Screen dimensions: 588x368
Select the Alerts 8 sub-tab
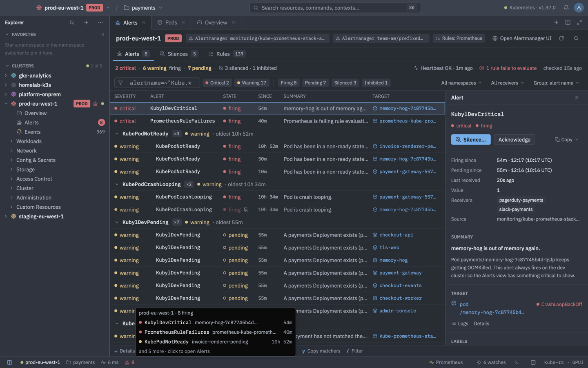133,54
